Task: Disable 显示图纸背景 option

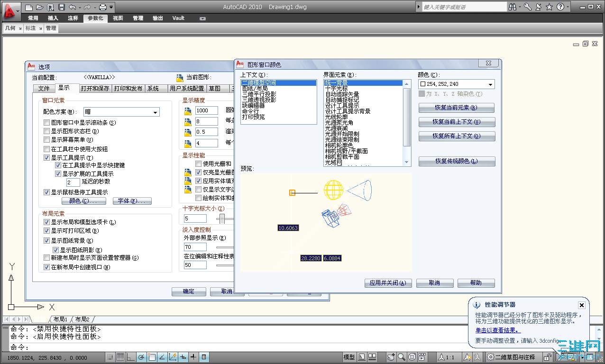Action: (x=46, y=240)
